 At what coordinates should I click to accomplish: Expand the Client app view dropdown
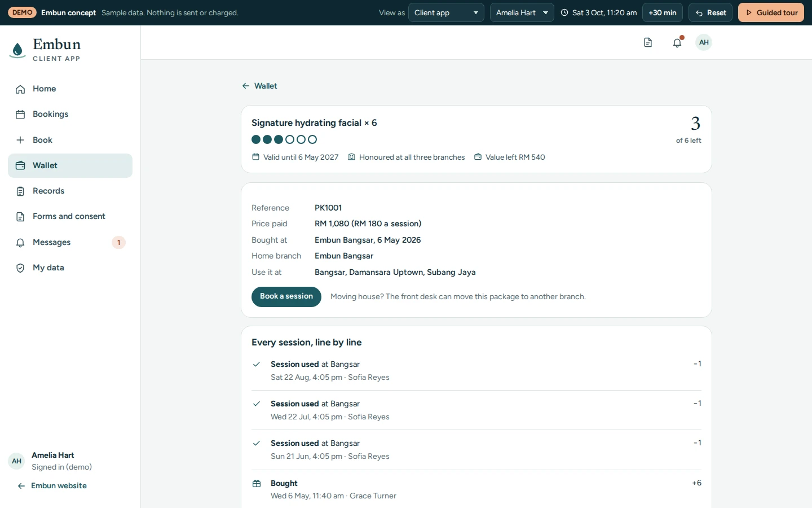[x=446, y=12]
